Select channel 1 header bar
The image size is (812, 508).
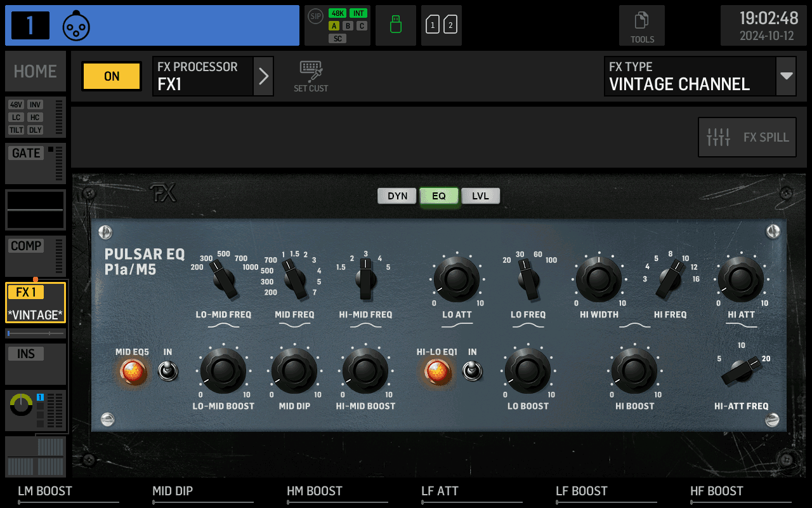[152, 25]
